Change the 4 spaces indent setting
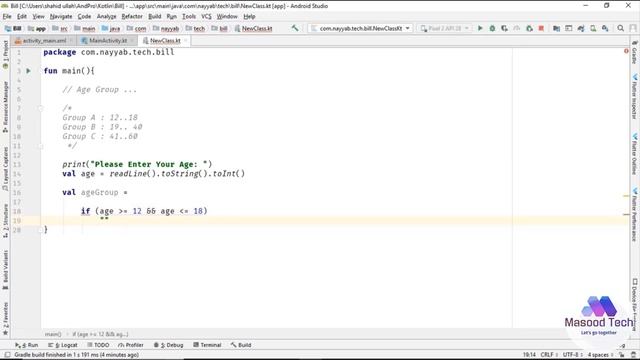This screenshot has height=360, width=640. [x=600, y=355]
